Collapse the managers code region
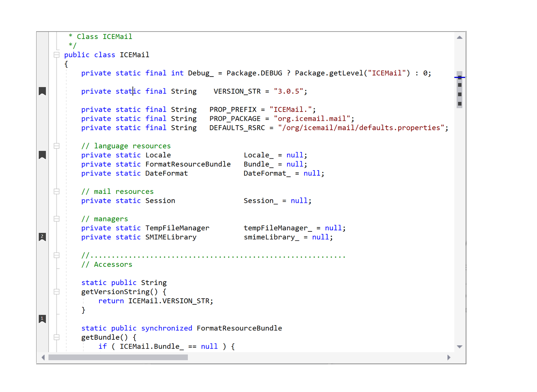This screenshot has height=392, width=537. [x=57, y=219]
